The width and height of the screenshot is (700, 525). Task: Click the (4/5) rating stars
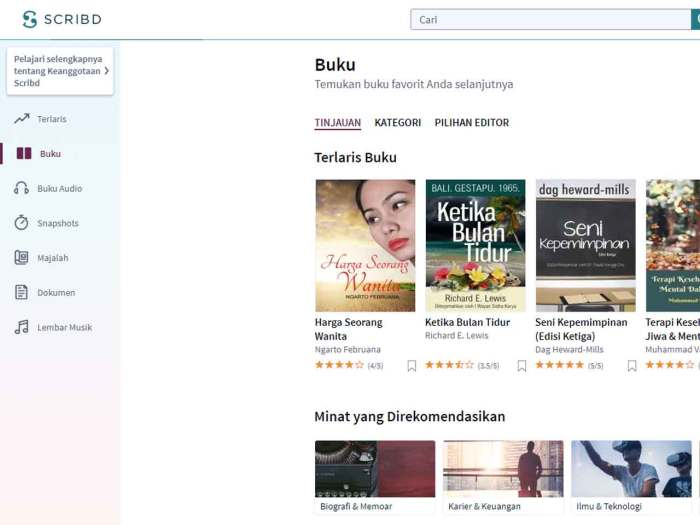[x=339, y=365]
